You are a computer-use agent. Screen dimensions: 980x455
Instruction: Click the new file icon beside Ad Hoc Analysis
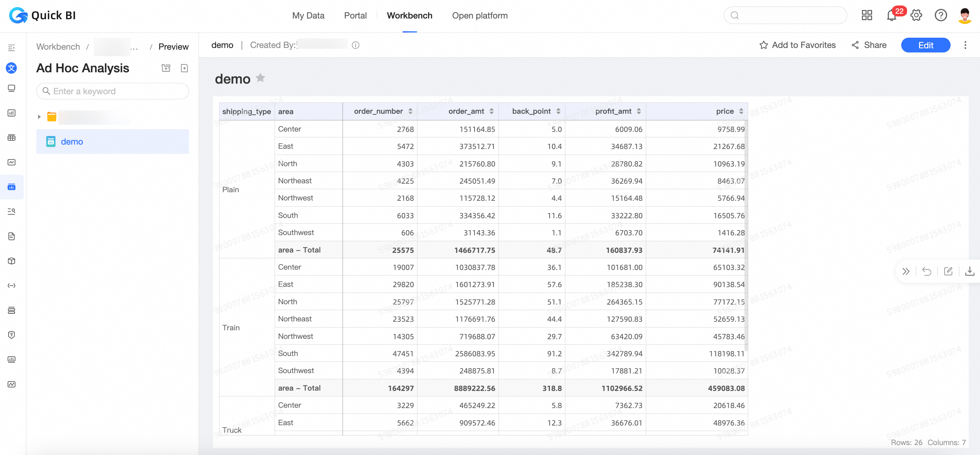(x=185, y=68)
